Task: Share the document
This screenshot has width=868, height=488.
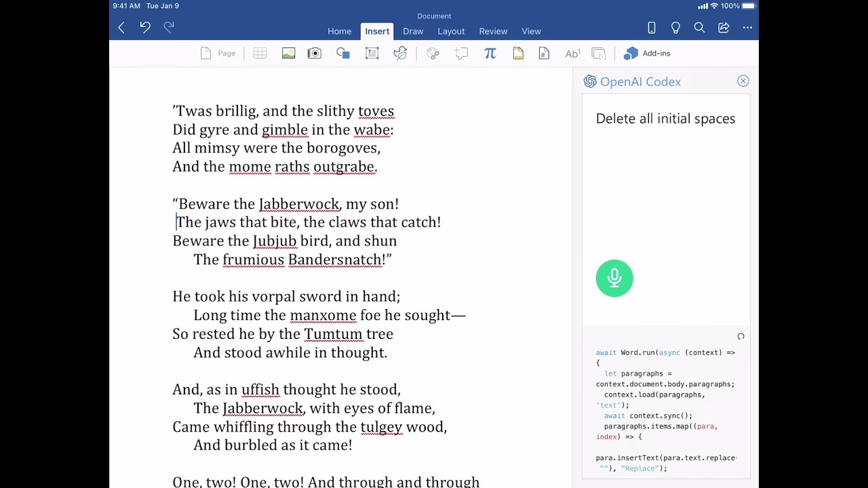Action: coord(724,28)
